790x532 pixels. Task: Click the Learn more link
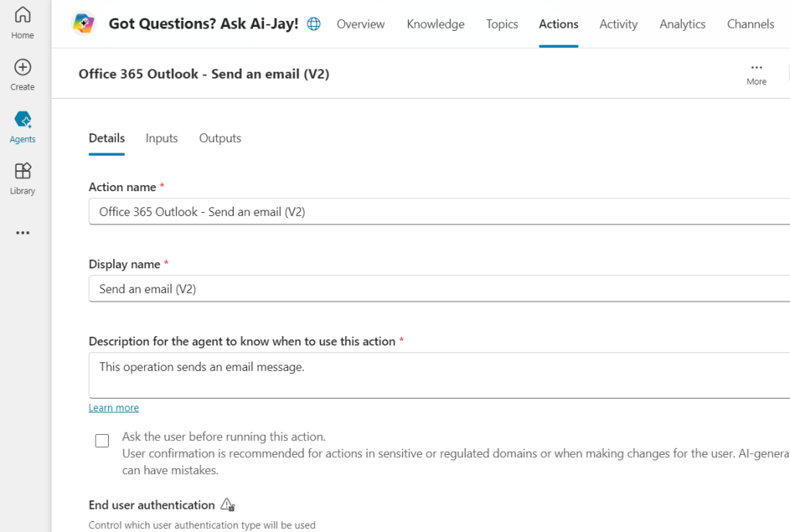tap(113, 408)
